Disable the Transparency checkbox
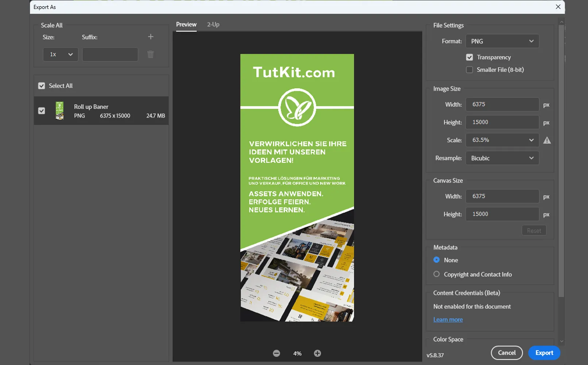Image resolution: width=588 pixels, height=365 pixels. click(x=469, y=57)
